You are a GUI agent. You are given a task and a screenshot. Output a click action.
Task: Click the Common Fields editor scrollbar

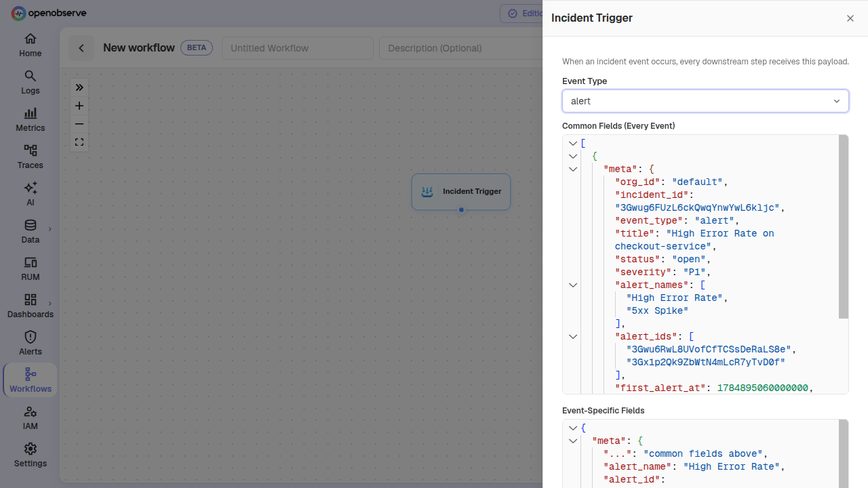(844, 226)
